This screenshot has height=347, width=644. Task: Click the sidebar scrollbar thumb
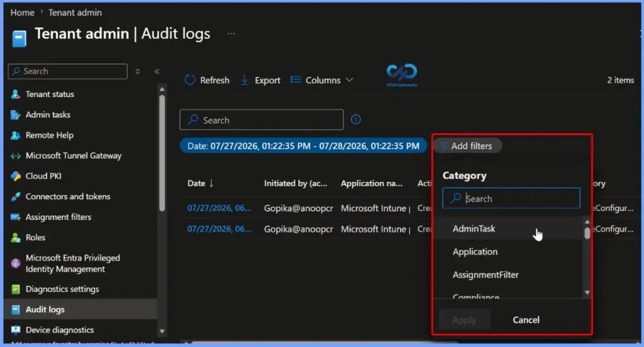click(x=162, y=152)
